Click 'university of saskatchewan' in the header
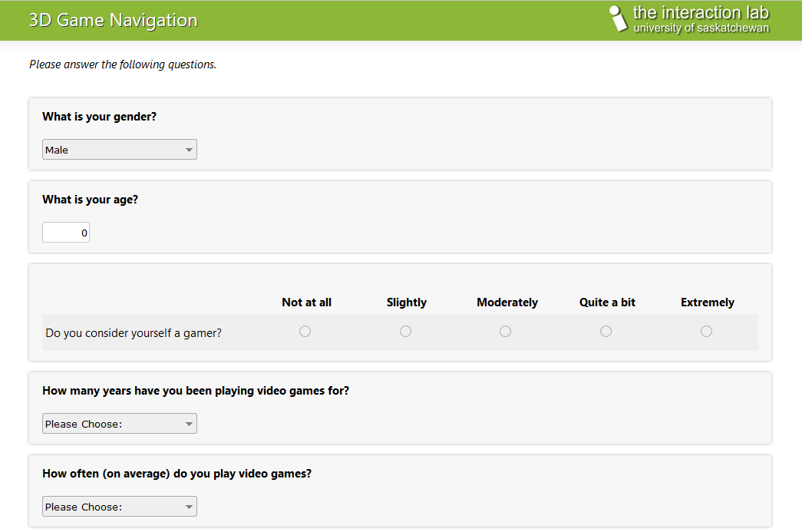 (701, 28)
